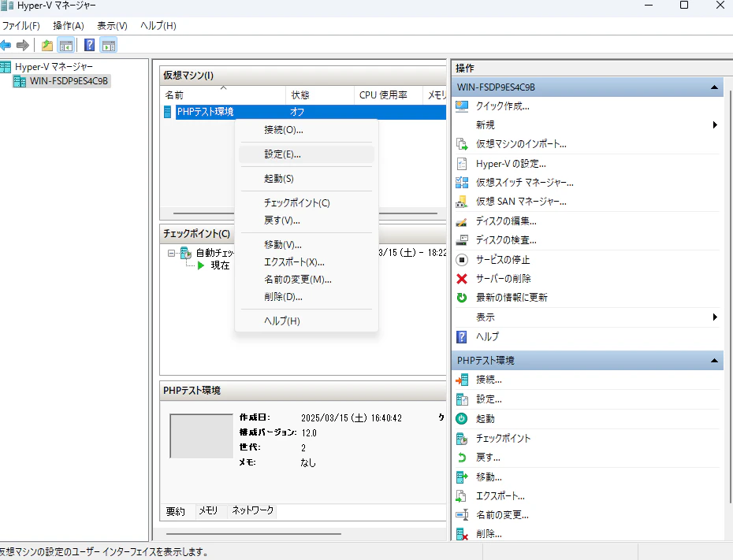The height and width of the screenshot is (560, 733).
Task: Switch to the 要約 tab
Action: pyautogui.click(x=175, y=511)
